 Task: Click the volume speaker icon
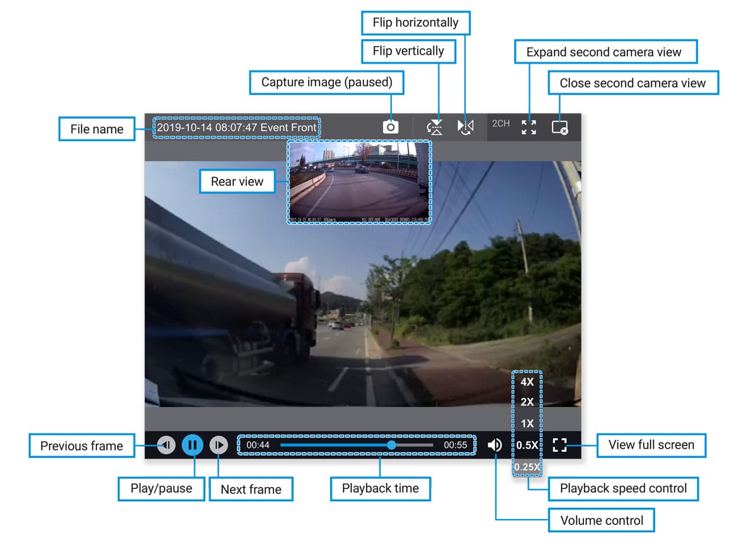tap(495, 445)
